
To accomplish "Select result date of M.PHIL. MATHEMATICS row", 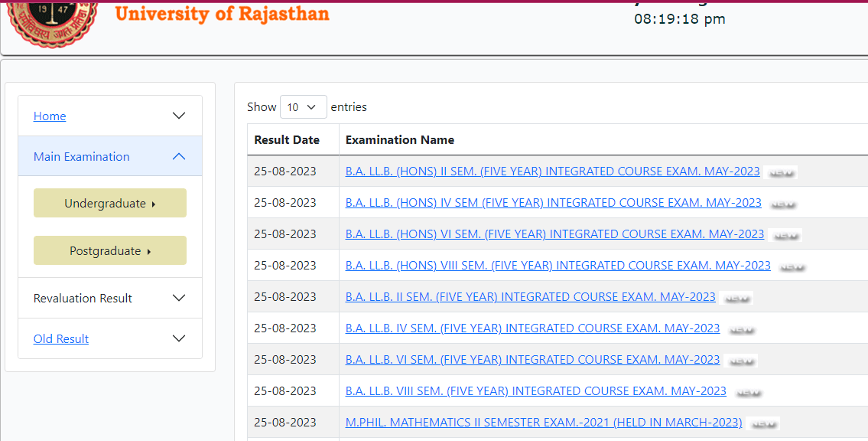I will pos(285,422).
